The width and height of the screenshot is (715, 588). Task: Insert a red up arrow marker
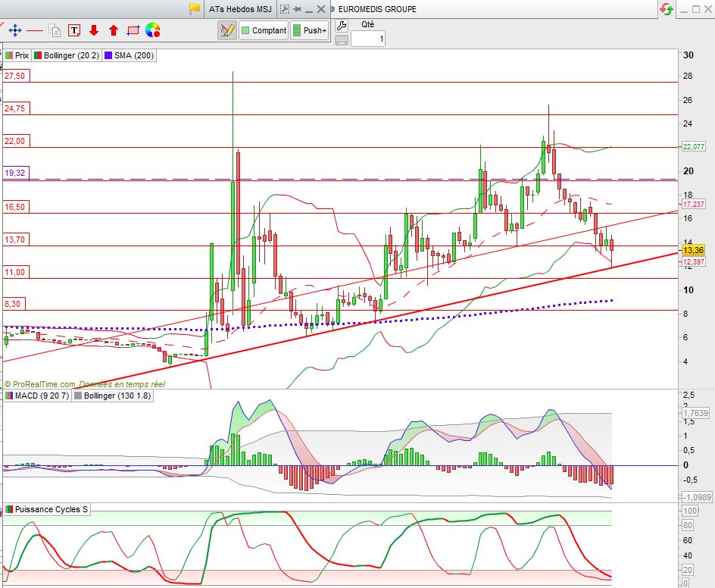pos(114,30)
